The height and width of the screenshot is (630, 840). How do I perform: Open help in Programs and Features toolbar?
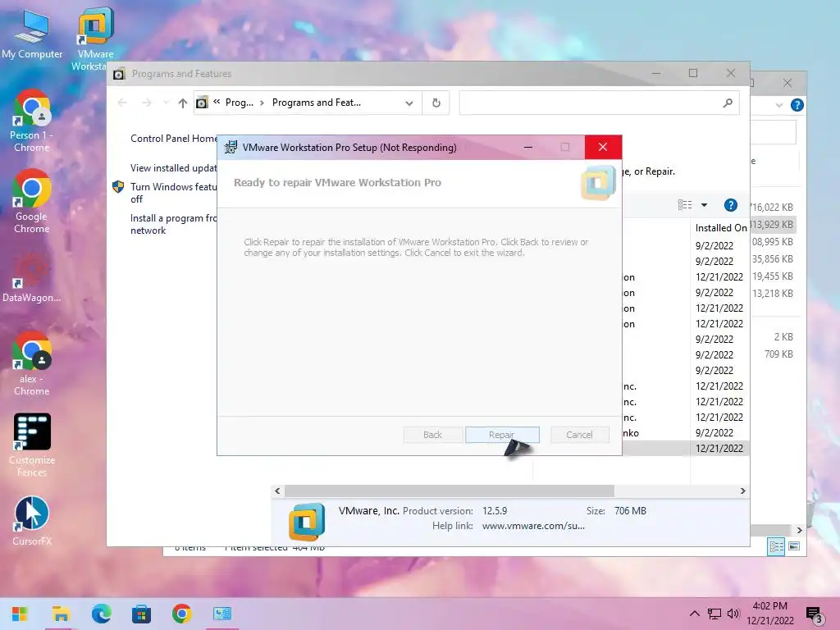point(731,205)
